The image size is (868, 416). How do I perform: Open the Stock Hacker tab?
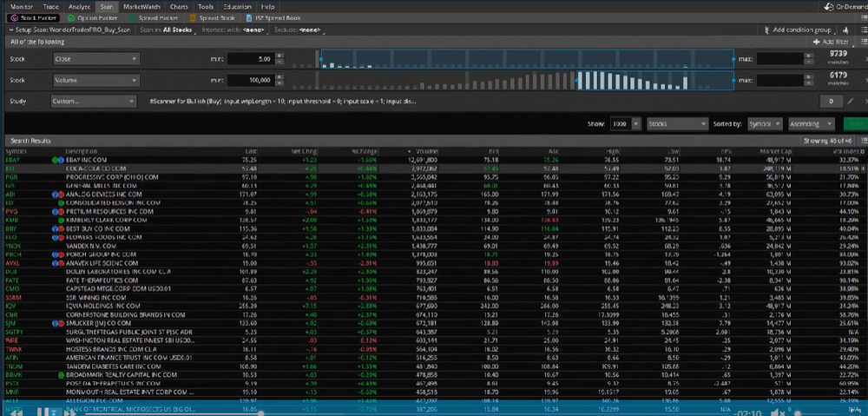pos(35,17)
